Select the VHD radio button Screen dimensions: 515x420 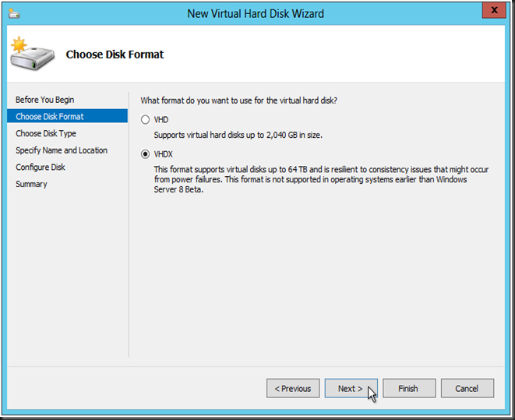[145, 120]
